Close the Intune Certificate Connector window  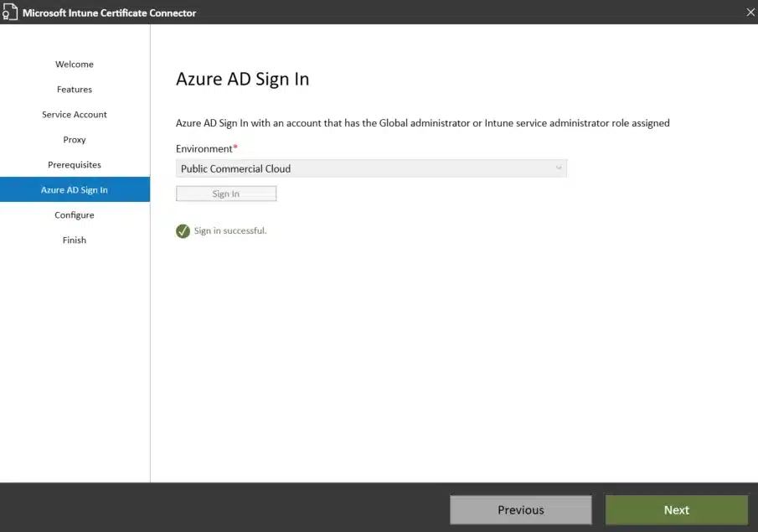coord(749,12)
